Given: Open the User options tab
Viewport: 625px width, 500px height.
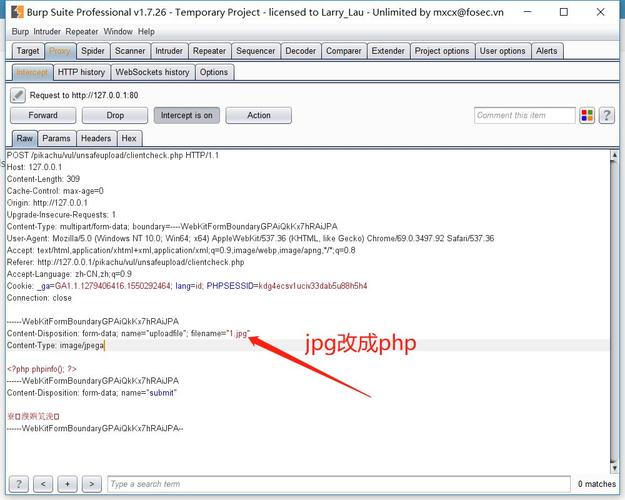Looking at the screenshot, I should (x=503, y=51).
